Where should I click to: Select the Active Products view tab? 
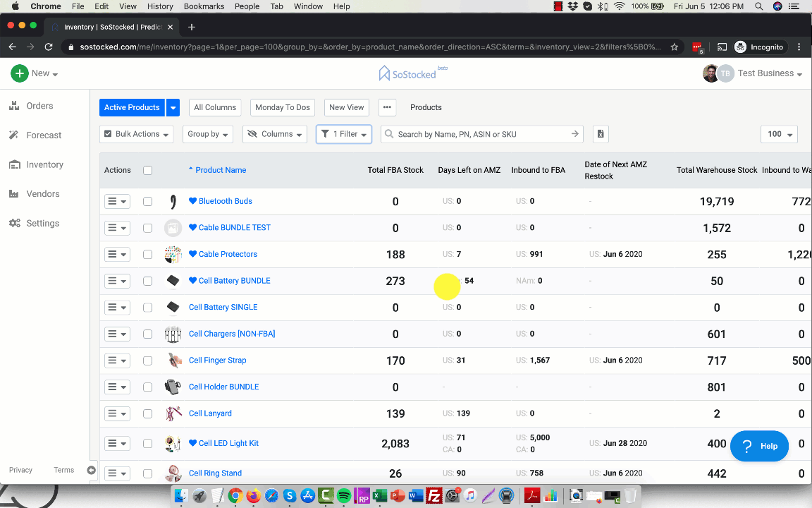click(x=132, y=107)
